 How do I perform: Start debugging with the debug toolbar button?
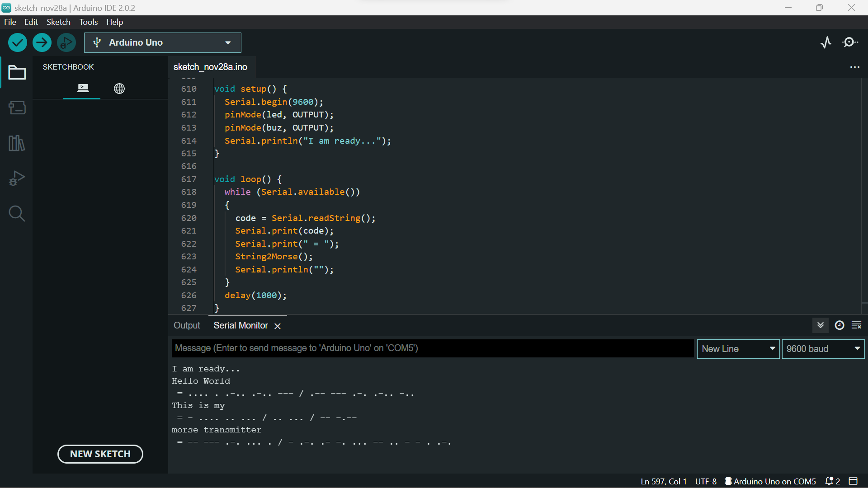pos(66,42)
